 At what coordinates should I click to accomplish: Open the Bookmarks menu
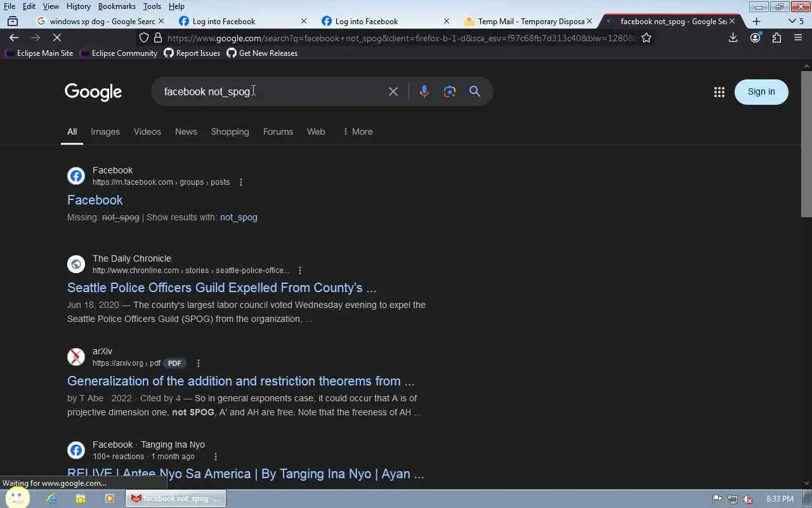pos(117,6)
